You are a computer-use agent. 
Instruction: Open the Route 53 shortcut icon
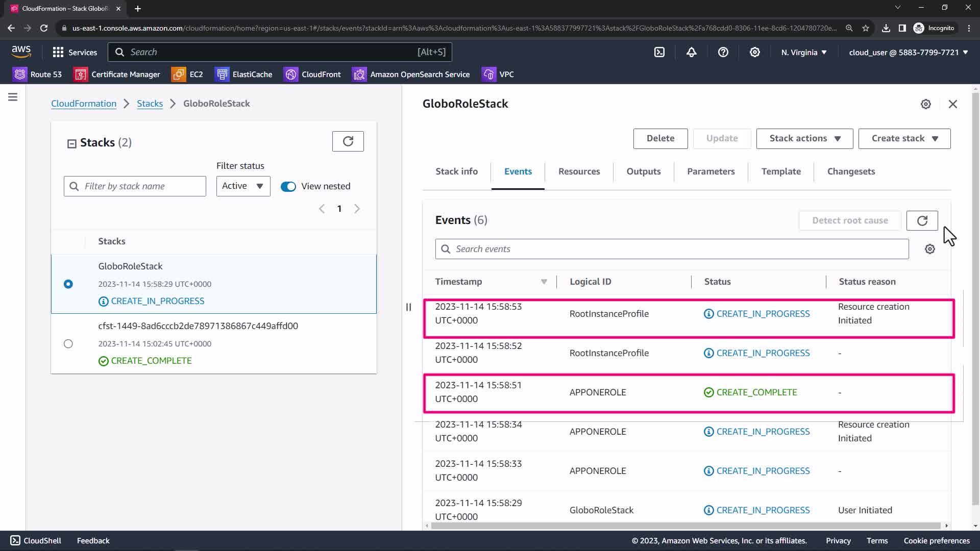(x=20, y=74)
